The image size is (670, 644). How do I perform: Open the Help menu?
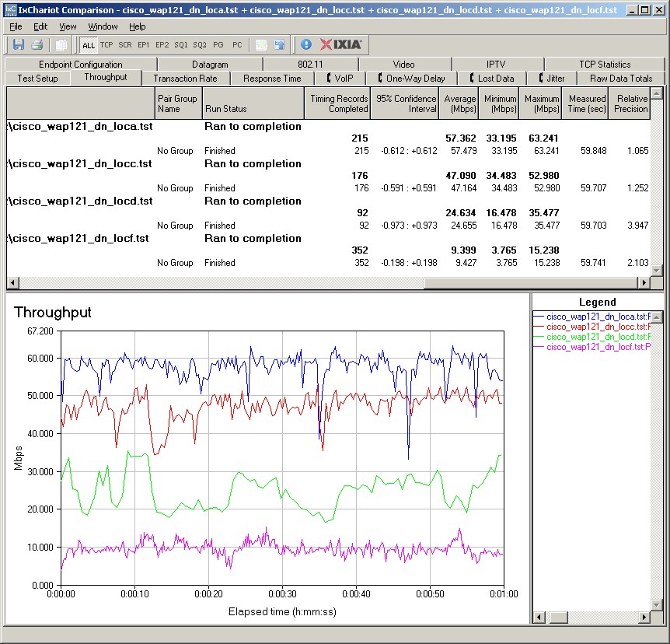click(x=137, y=26)
